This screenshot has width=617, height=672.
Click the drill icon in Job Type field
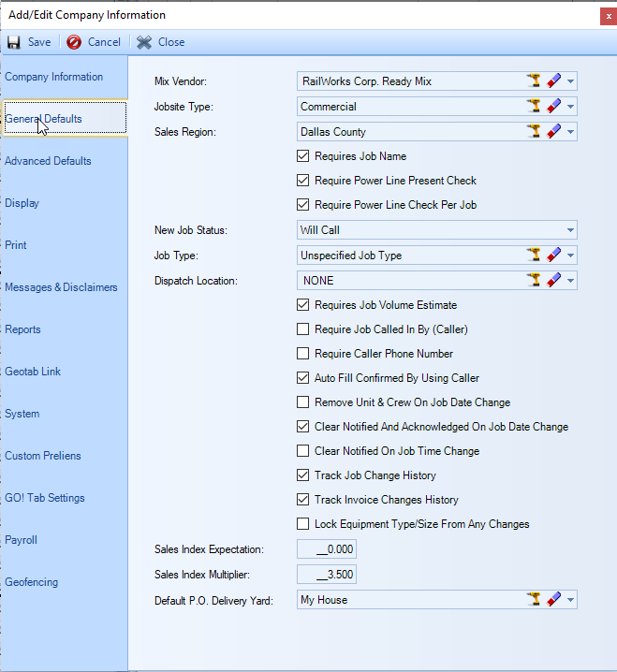(535, 255)
